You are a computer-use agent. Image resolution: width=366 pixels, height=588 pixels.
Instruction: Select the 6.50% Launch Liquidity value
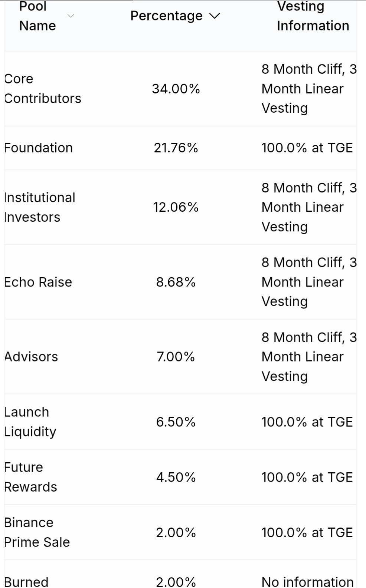point(176,422)
